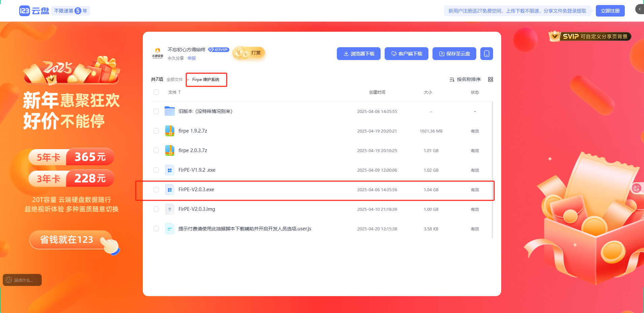Sort by 文件 name column header
The image size is (644, 313).
click(174, 92)
